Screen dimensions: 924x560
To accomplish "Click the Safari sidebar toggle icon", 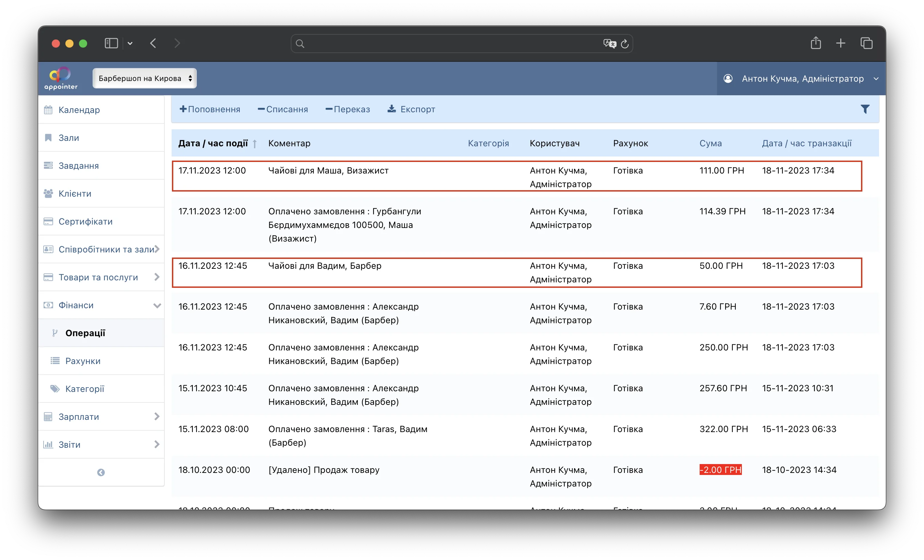I will 111,44.
